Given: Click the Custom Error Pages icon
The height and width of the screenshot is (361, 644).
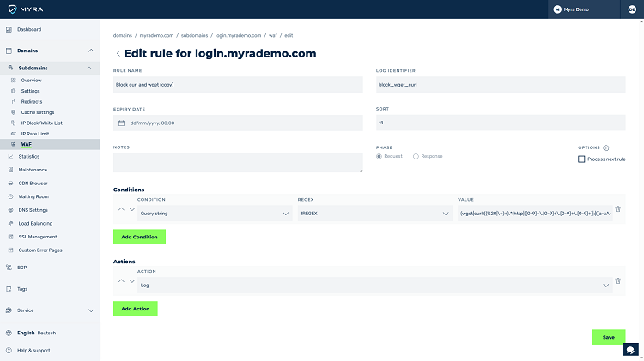Looking at the screenshot, I should click(10, 250).
